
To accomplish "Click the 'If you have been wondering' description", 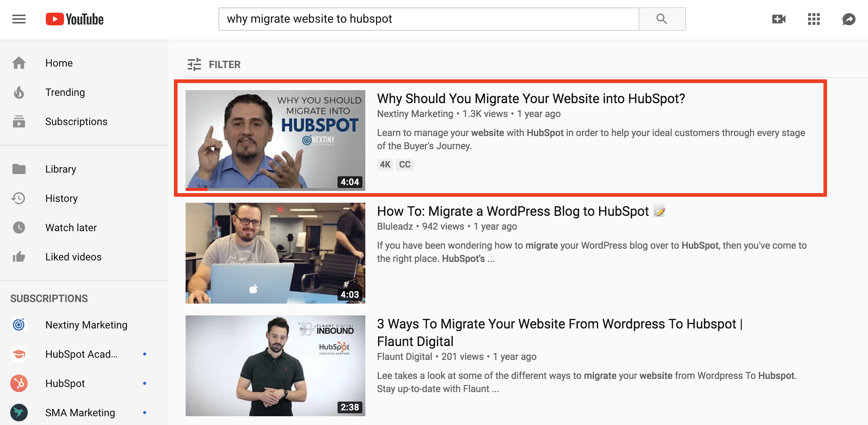I will coord(592,252).
